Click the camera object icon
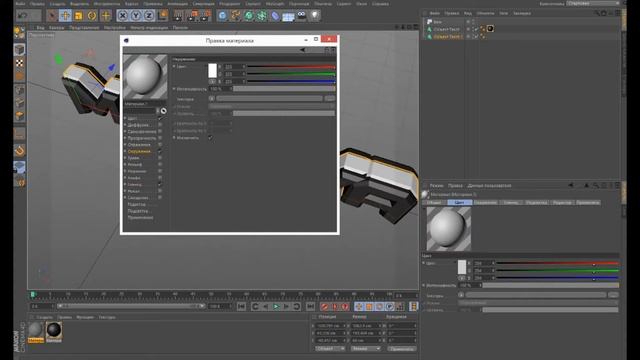The height and width of the screenshot is (360, 640). 301,16
